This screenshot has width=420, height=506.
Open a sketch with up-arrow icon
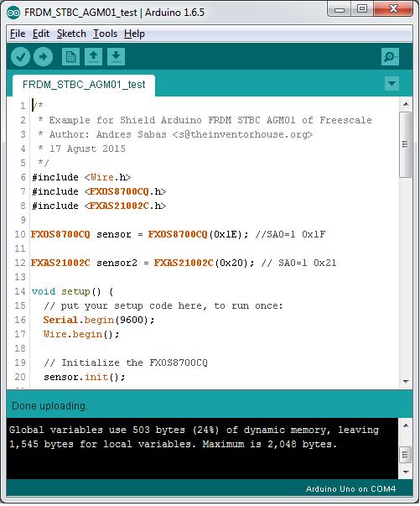click(94, 57)
